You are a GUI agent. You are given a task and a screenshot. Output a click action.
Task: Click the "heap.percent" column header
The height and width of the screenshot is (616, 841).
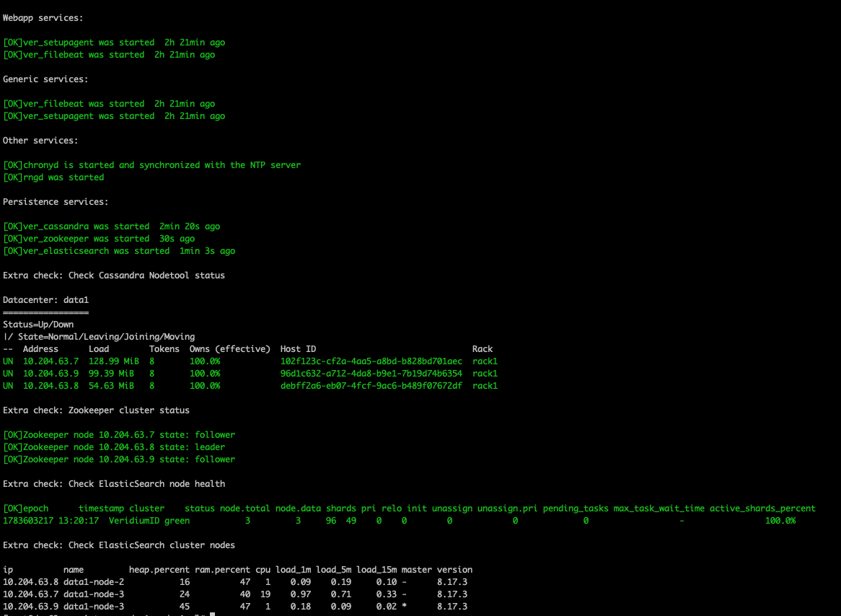[159, 570]
